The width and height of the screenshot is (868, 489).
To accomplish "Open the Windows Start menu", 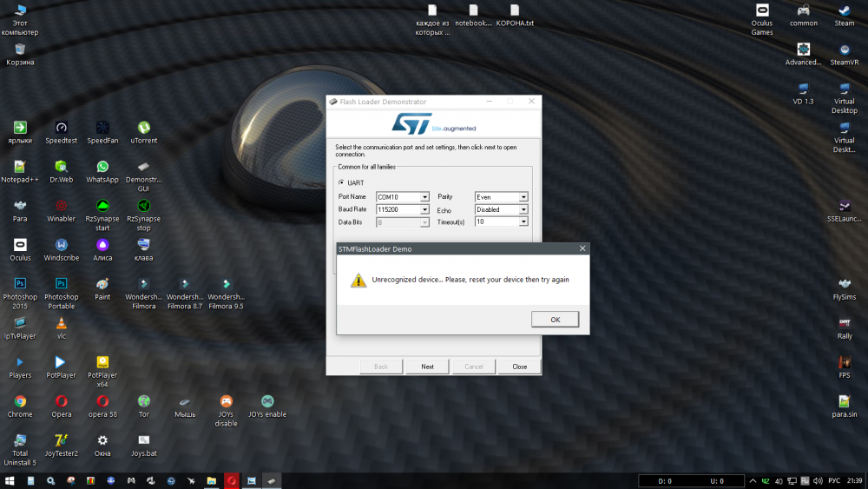I will tap(10, 480).
